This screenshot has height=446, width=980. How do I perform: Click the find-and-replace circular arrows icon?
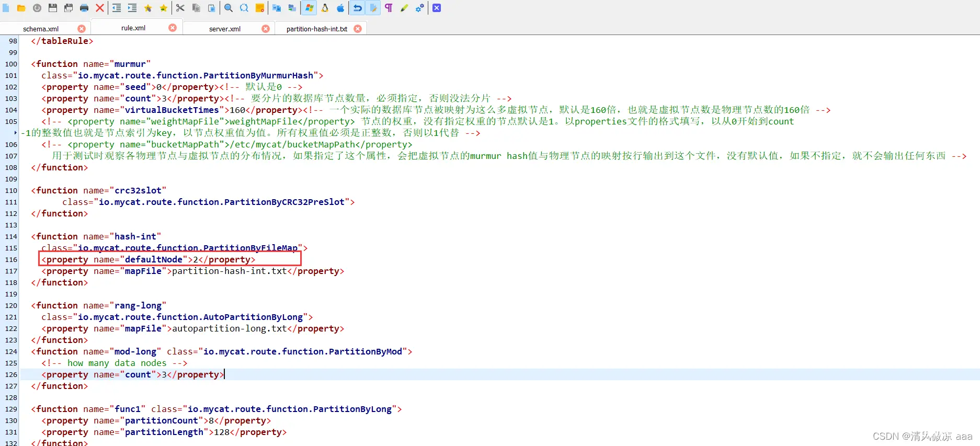pyautogui.click(x=244, y=8)
